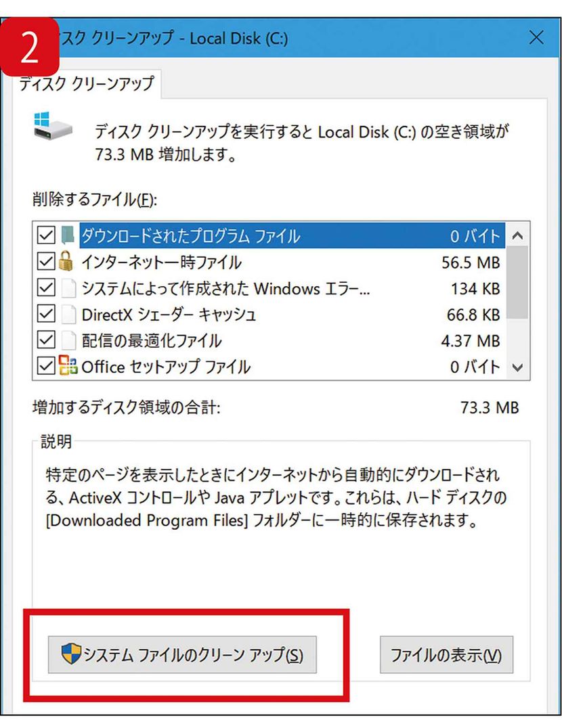Click the file list scroll down arrow
Image resolution: width=562 pixels, height=728 pixels.
(517, 367)
